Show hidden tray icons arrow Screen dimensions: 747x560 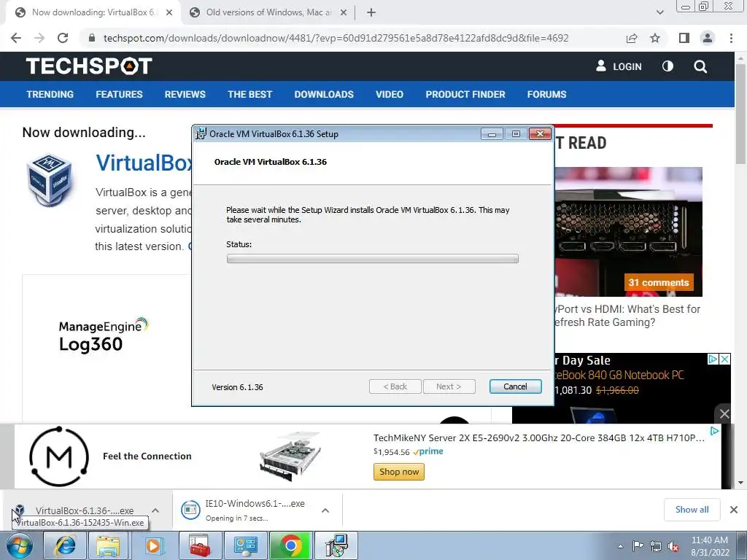620,546
